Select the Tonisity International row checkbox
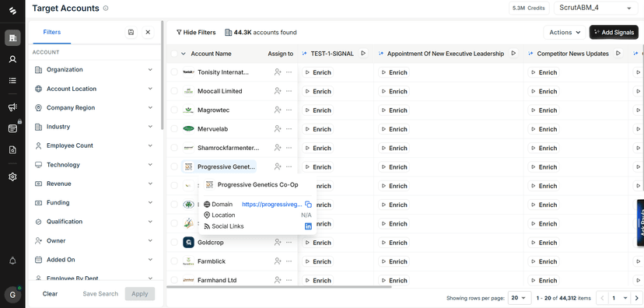The image size is (644, 308). pos(174,72)
